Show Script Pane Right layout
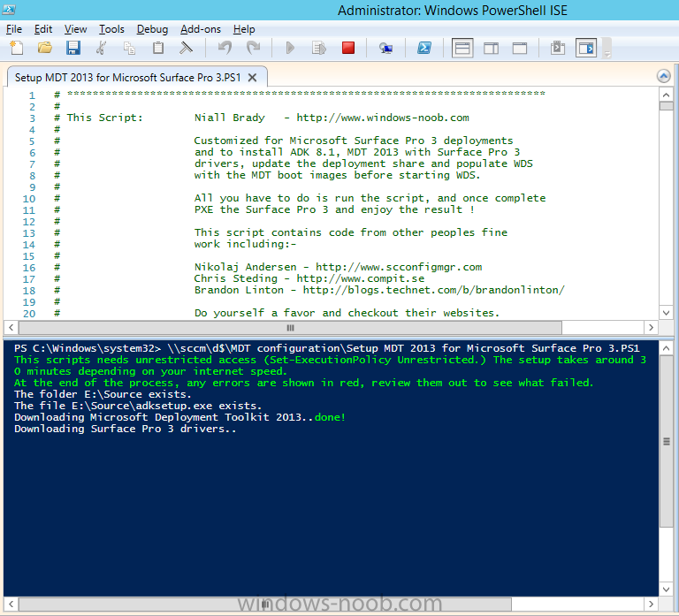This screenshot has height=616, width=679. (491, 48)
